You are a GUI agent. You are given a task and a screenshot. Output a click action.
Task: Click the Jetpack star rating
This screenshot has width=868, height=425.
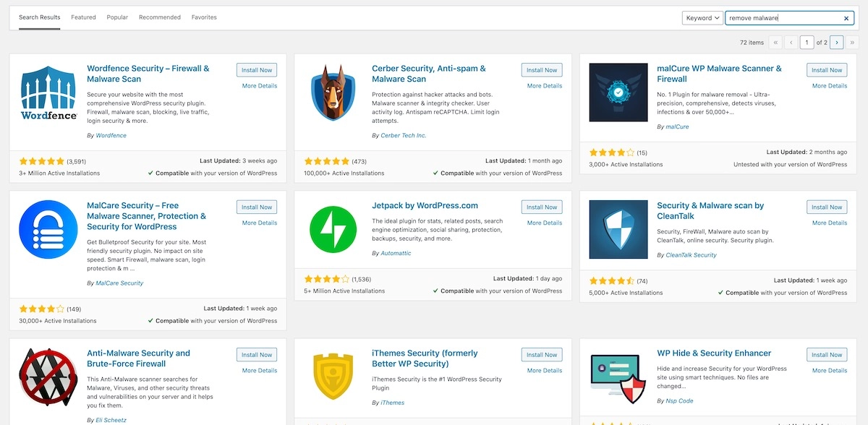[327, 279]
